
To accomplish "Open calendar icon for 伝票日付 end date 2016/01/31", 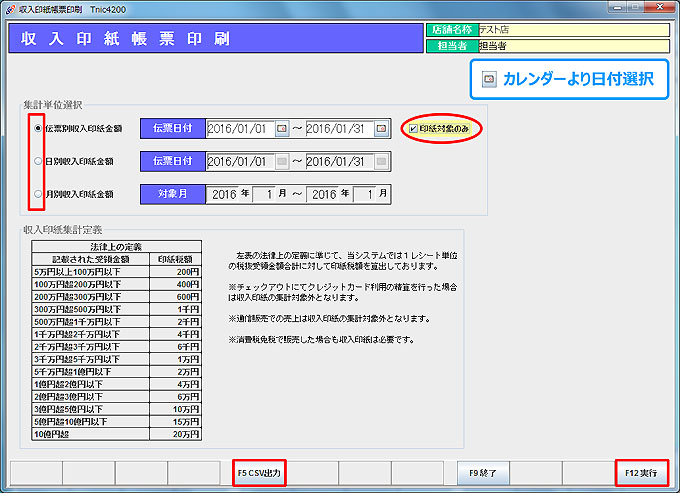I will pyautogui.click(x=381, y=128).
